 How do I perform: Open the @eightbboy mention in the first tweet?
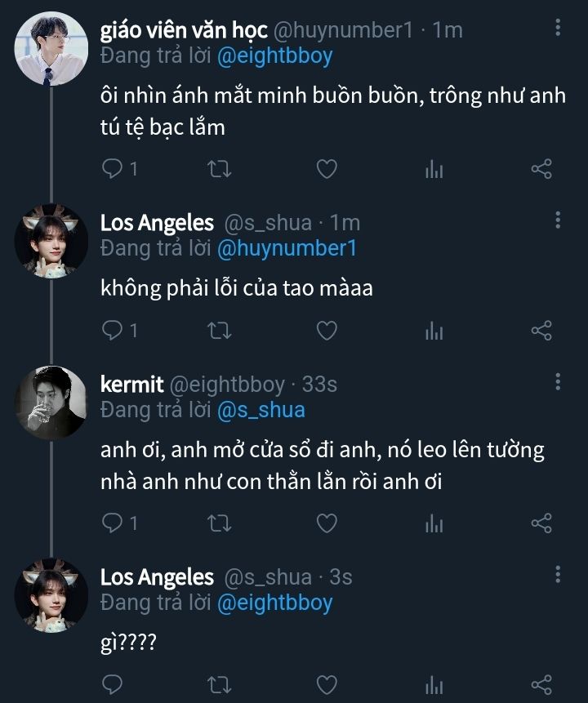[x=274, y=56]
